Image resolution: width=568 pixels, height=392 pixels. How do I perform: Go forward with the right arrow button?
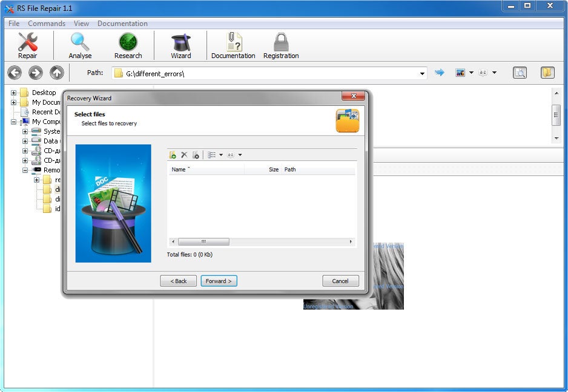coord(36,73)
